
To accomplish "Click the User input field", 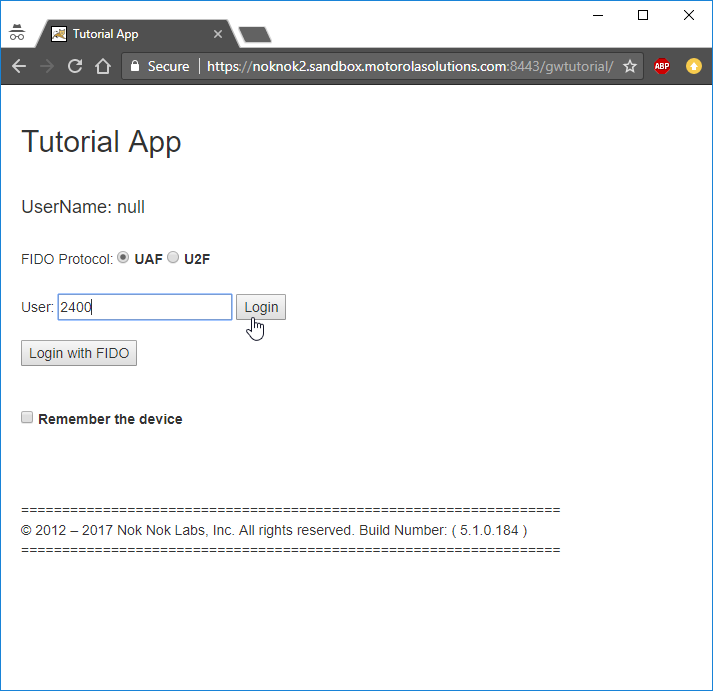I will 145,307.
